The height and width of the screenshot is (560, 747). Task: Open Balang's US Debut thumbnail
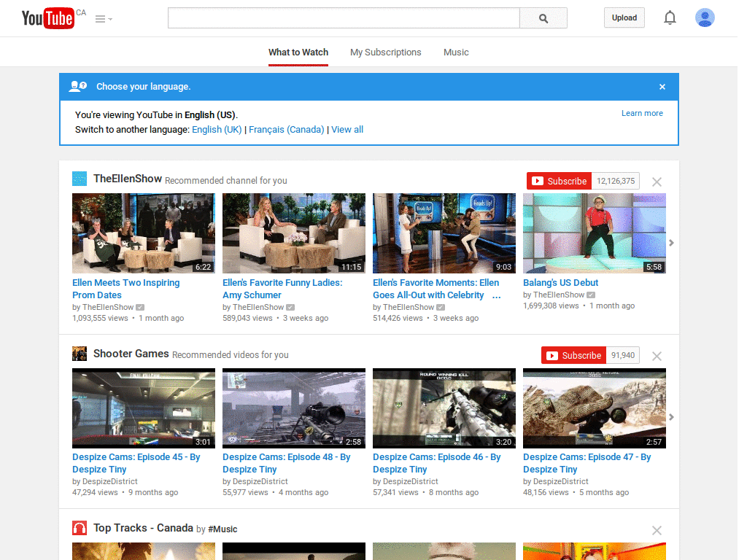(595, 233)
